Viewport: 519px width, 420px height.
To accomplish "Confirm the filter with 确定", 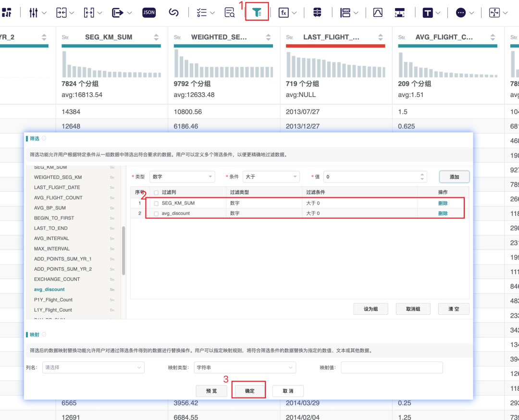I will pyautogui.click(x=249, y=391).
